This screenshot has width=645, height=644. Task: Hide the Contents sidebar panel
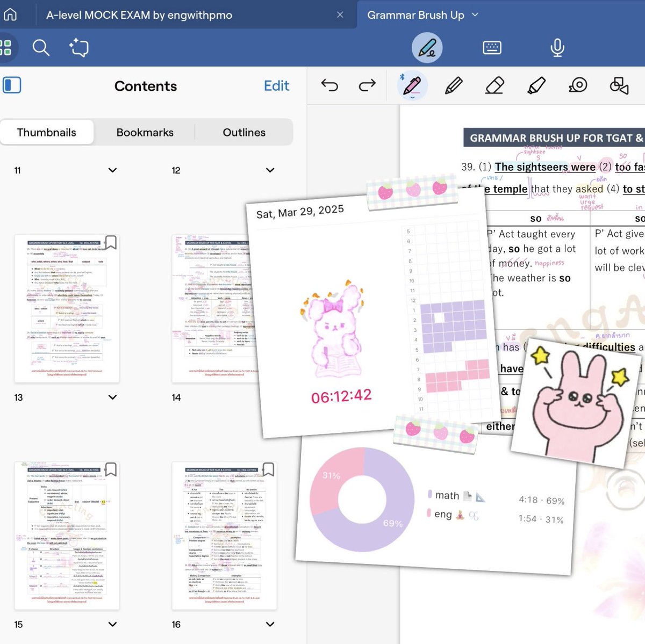[x=12, y=85]
